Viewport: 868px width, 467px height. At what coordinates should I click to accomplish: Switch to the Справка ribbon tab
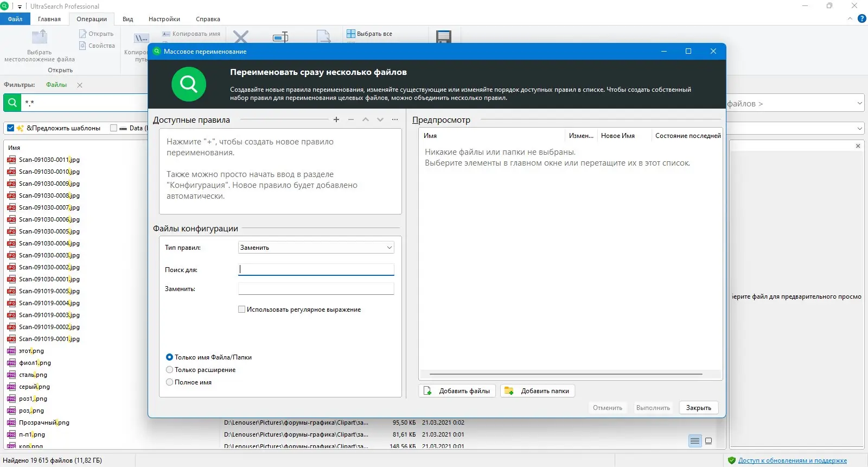pyautogui.click(x=208, y=19)
